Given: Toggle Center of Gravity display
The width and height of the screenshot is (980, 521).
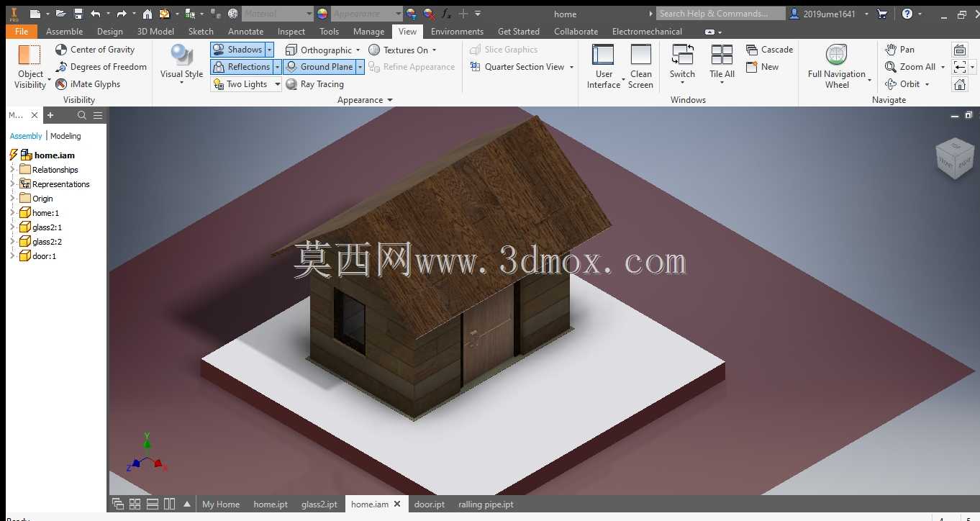Looking at the screenshot, I should click(95, 50).
